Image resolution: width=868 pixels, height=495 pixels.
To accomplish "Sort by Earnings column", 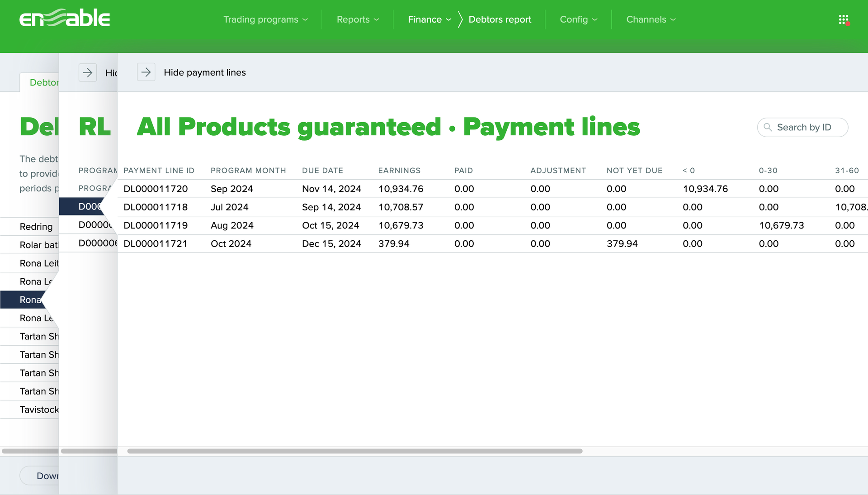I will click(399, 171).
